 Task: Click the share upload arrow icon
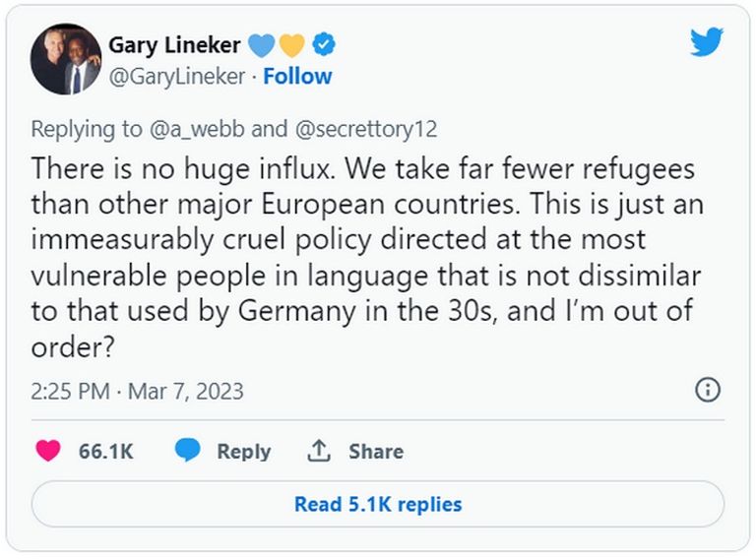(318, 451)
